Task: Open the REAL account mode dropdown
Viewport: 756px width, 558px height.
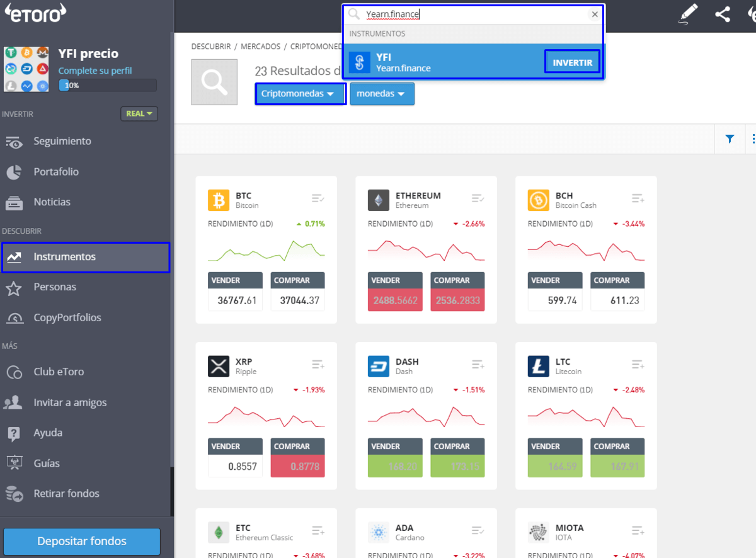Action: coord(139,114)
